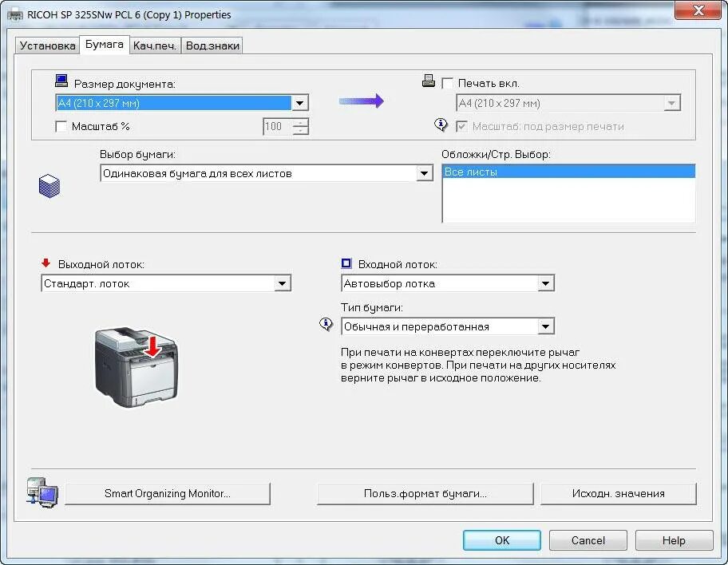Increase scale value with stepper up arrow

point(301,123)
